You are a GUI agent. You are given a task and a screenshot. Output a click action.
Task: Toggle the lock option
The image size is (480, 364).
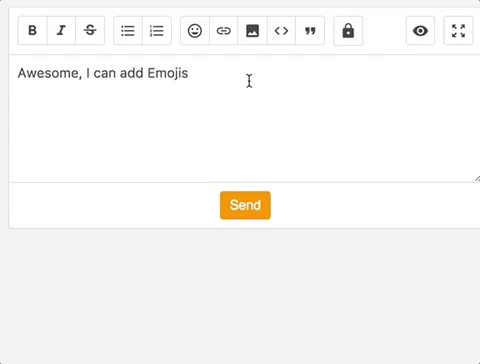tap(348, 31)
